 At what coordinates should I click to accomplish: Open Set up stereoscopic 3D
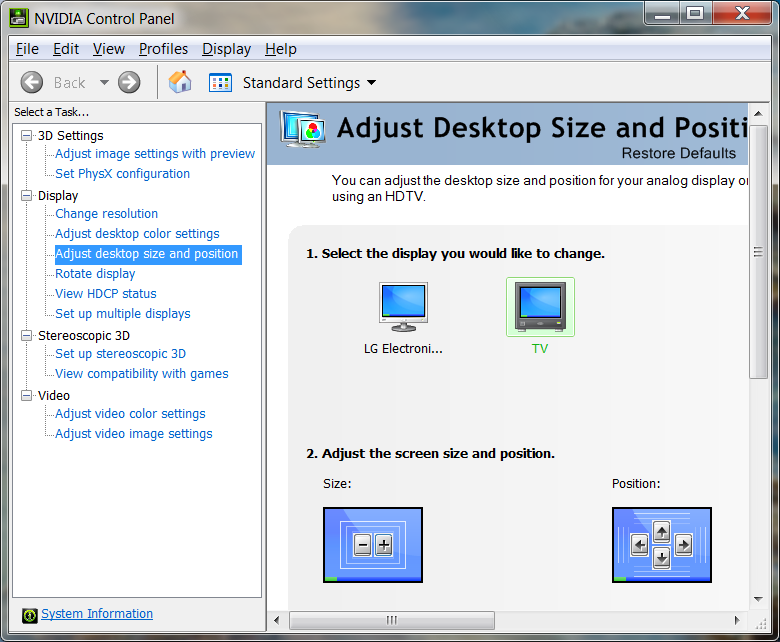click(x=120, y=354)
